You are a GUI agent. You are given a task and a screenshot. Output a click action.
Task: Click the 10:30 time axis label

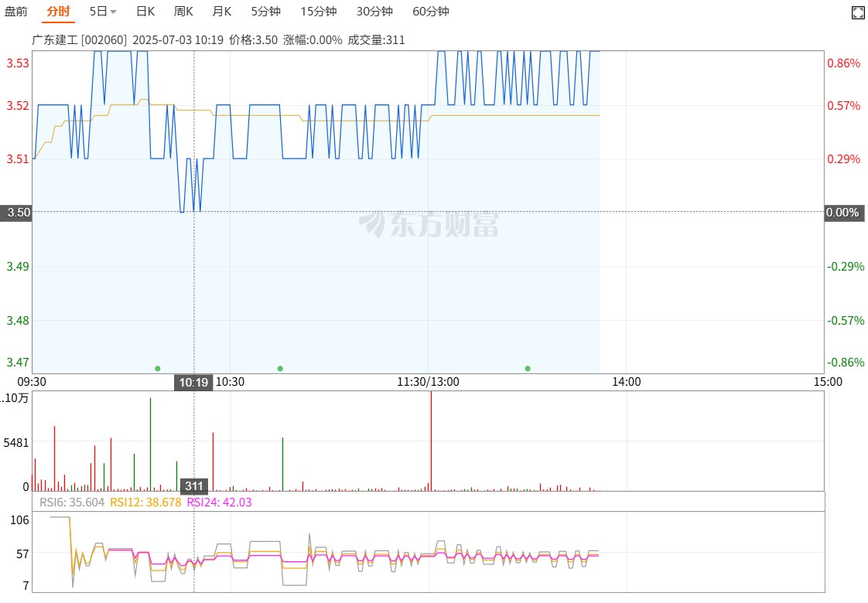230,382
